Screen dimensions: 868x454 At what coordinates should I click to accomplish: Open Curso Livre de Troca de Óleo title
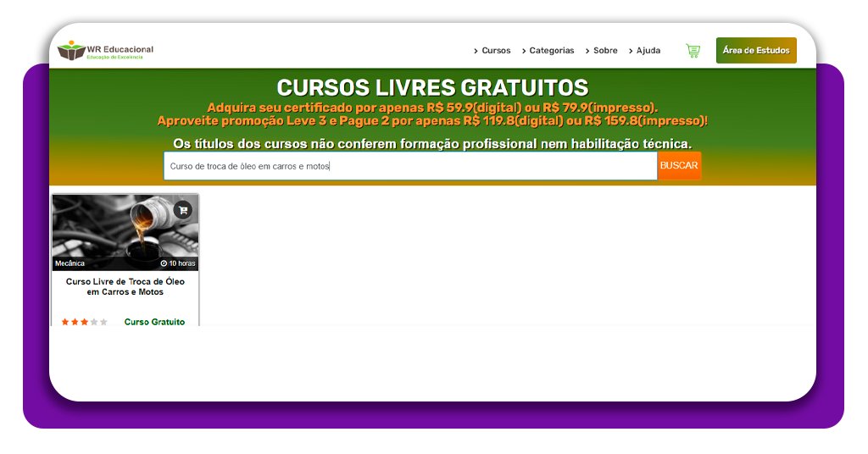coord(125,286)
